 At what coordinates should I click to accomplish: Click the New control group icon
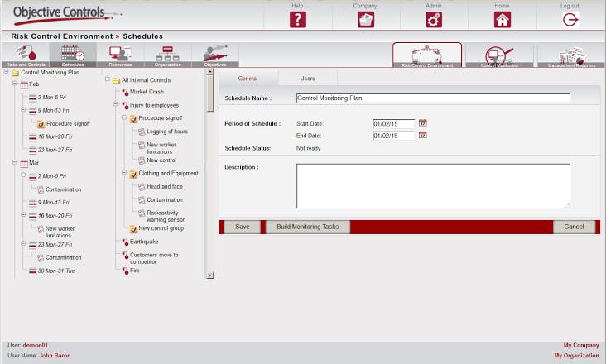point(133,229)
